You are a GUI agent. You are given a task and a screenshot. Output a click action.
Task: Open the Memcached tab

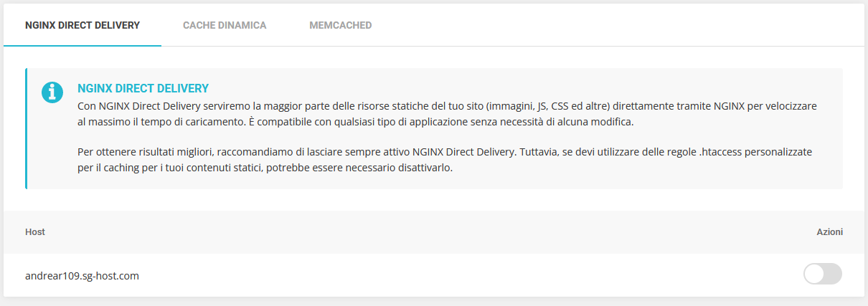point(340,25)
